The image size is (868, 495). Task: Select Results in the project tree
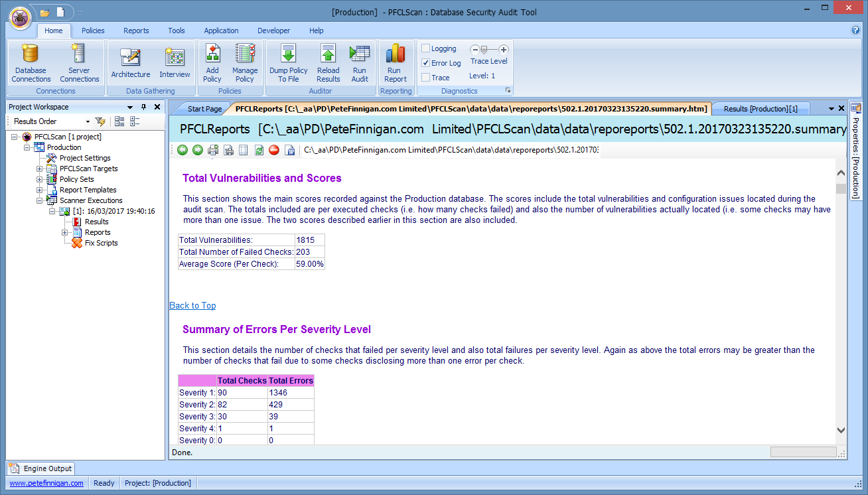pos(97,222)
